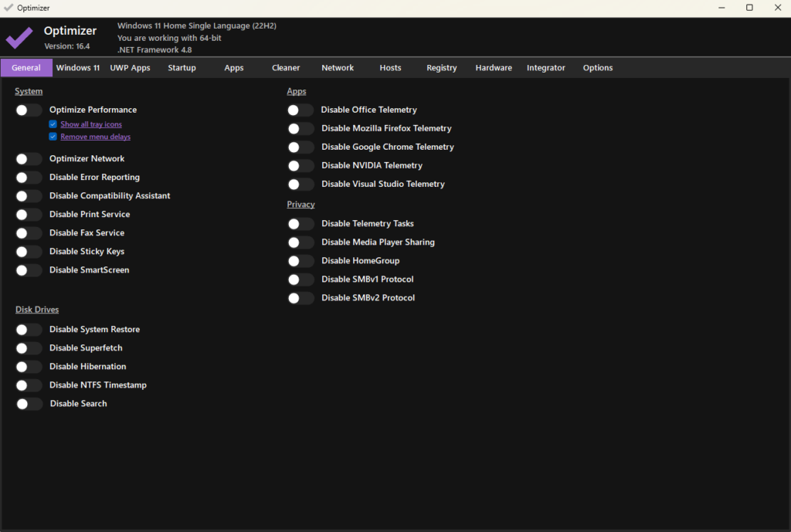Turn on Disable SmartScreen toggle
Viewport: 791px width, 532px height.
click(29, 270)
